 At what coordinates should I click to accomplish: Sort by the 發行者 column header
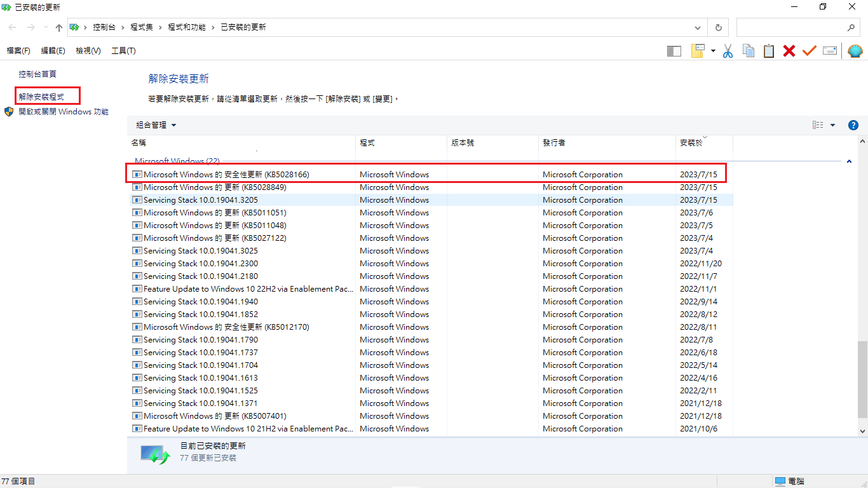point(607,143)
